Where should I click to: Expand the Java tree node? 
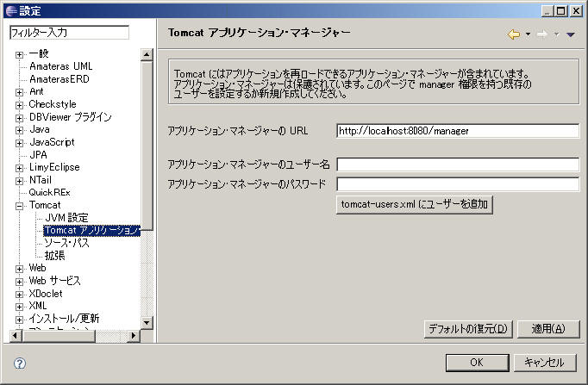tap(20, 129)
